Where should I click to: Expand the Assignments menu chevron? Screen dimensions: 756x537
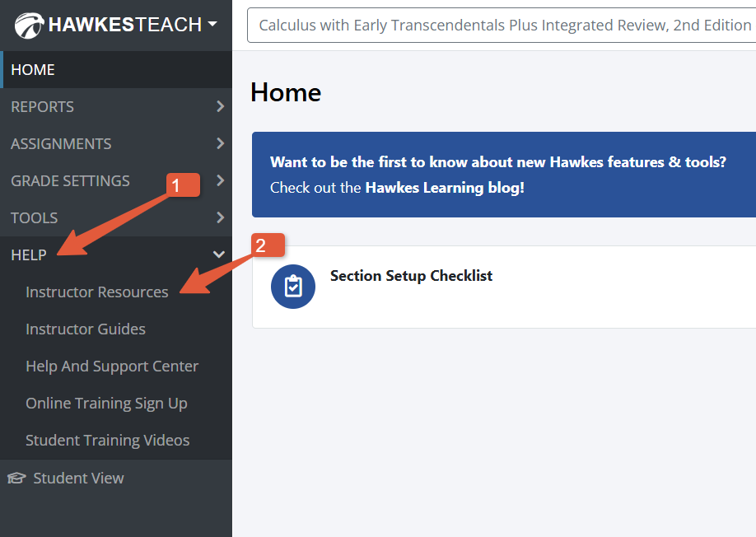coord(219,143)
